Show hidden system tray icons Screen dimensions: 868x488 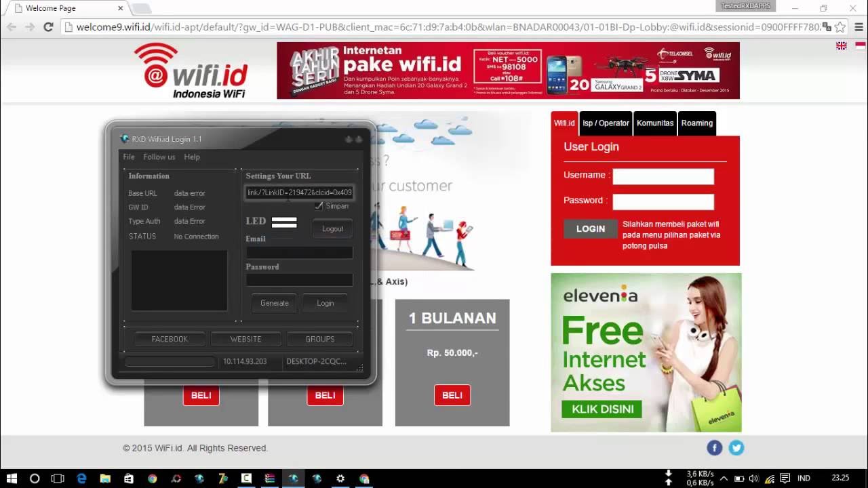tap(724, 479)
